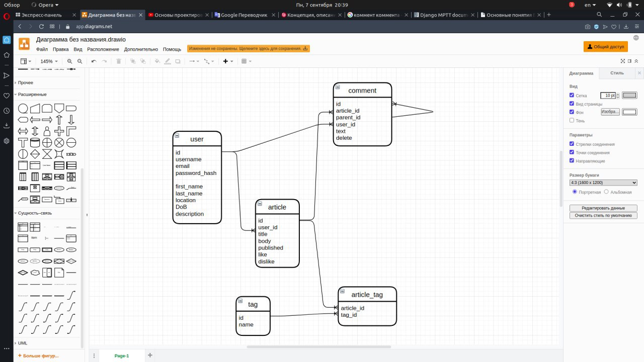Screen dimensions: 644x362
Task: Select the cylinder database shape in palette
Action: tap(35, 143)
